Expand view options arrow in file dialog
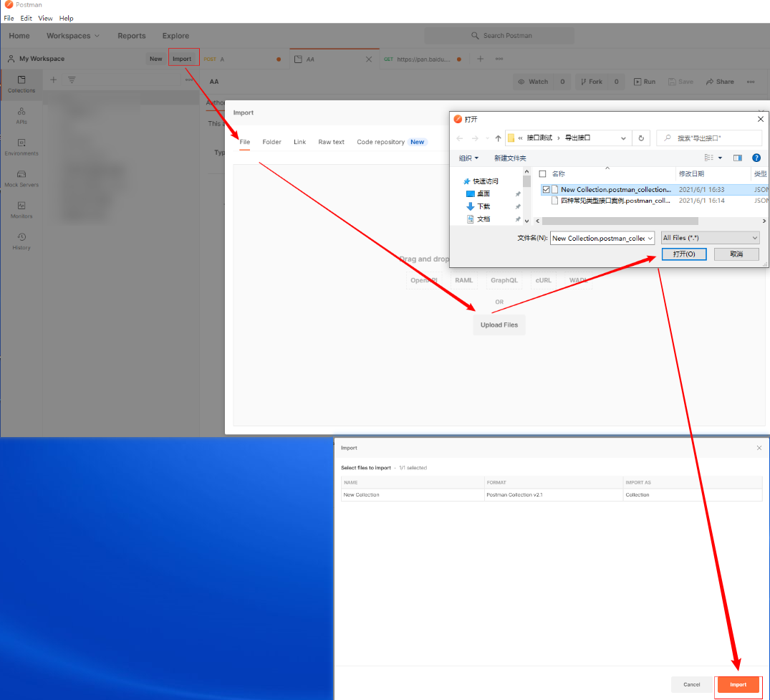Image resolution: width=770 pixels, height=700 pixels. point(720,158)
